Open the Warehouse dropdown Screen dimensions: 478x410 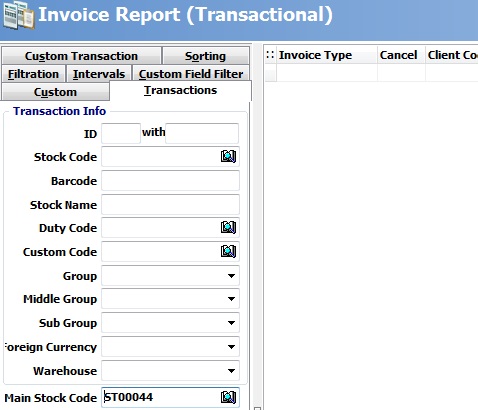(x=231, y=371)
